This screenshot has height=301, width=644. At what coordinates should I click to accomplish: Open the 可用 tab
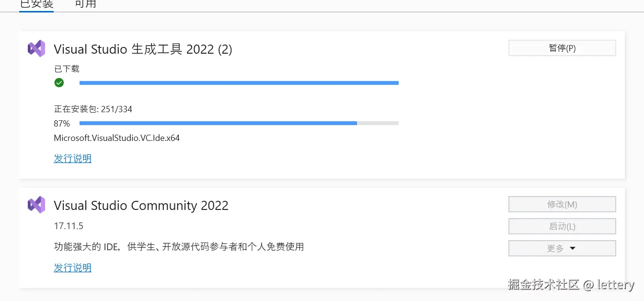tap(86, 4)
